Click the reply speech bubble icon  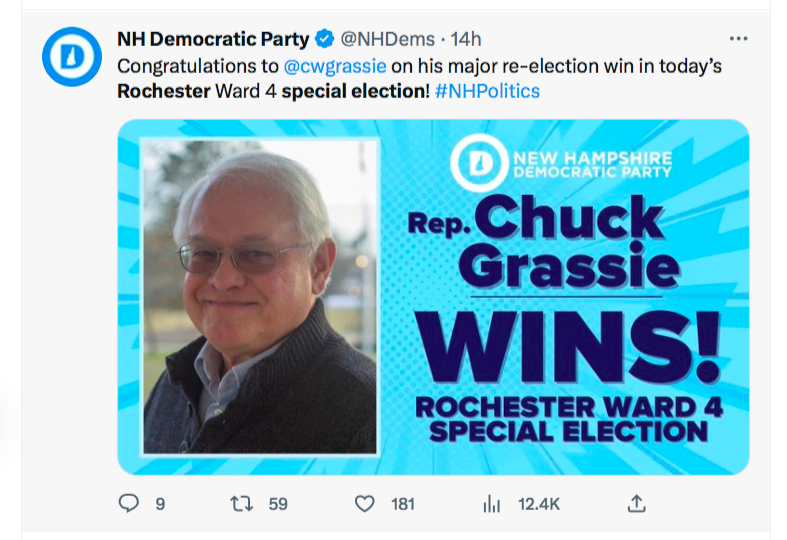128,504
